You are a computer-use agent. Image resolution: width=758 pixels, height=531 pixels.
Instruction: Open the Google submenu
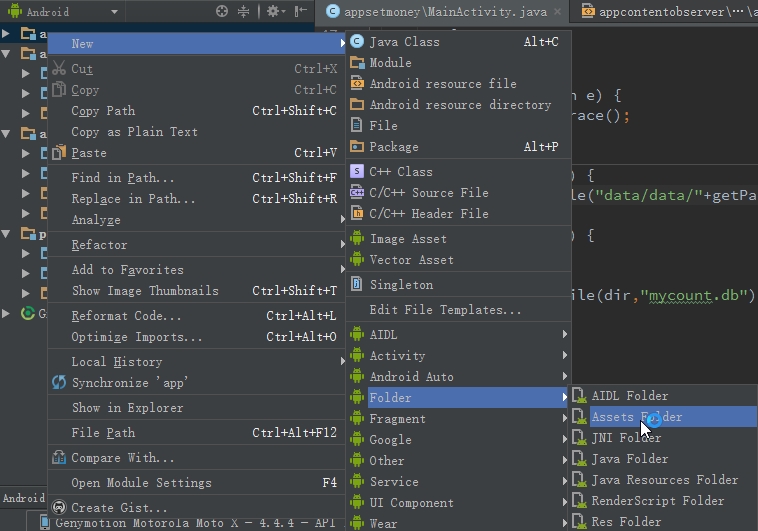pyautogui.click(x=458, y=440)
